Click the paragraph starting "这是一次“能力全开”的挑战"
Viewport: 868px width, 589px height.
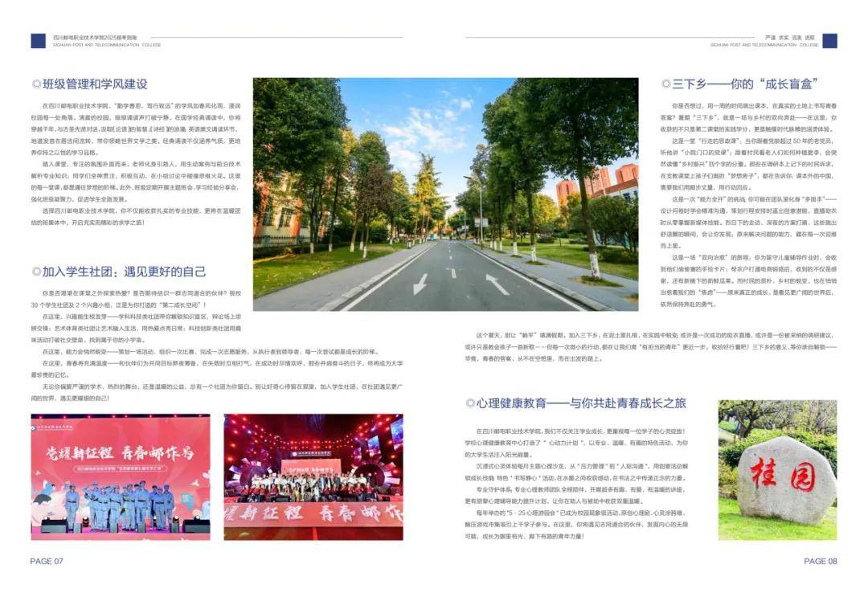[x=748, y=222]
